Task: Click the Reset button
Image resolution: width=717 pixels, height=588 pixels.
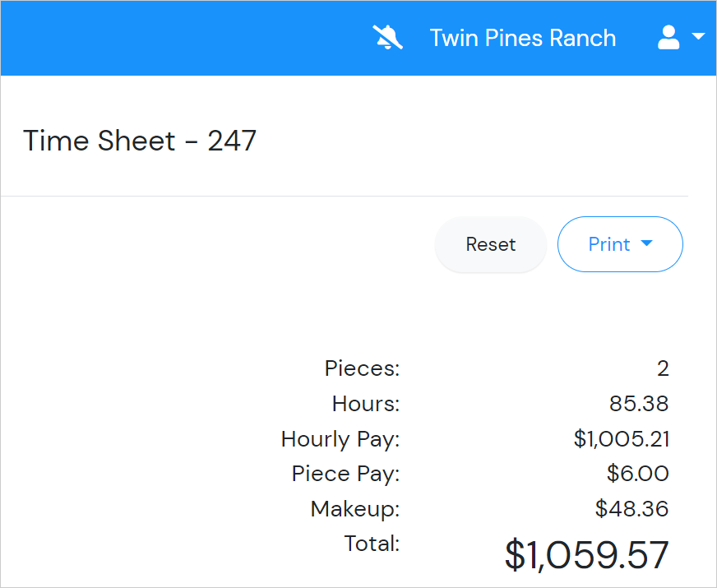Action: coord(491,244)
